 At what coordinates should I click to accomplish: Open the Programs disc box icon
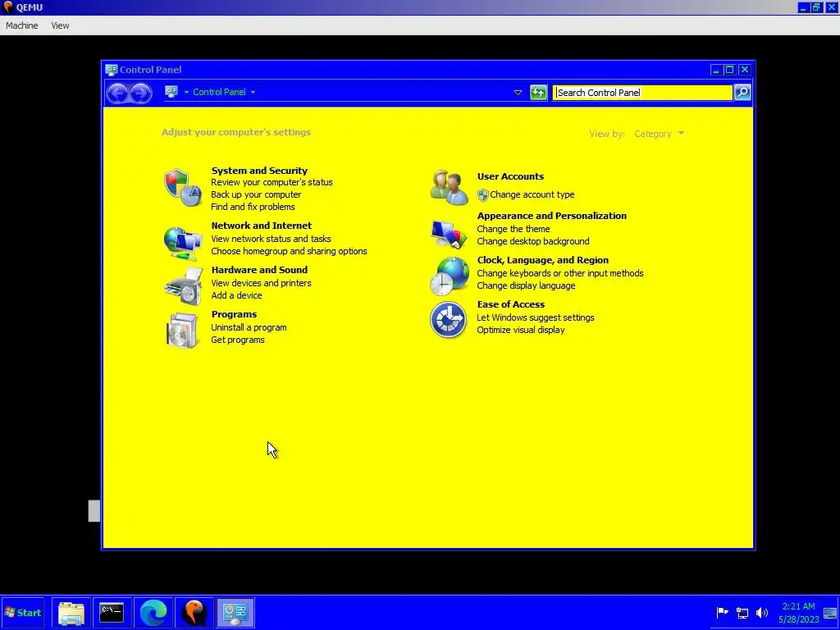(182, 330)
